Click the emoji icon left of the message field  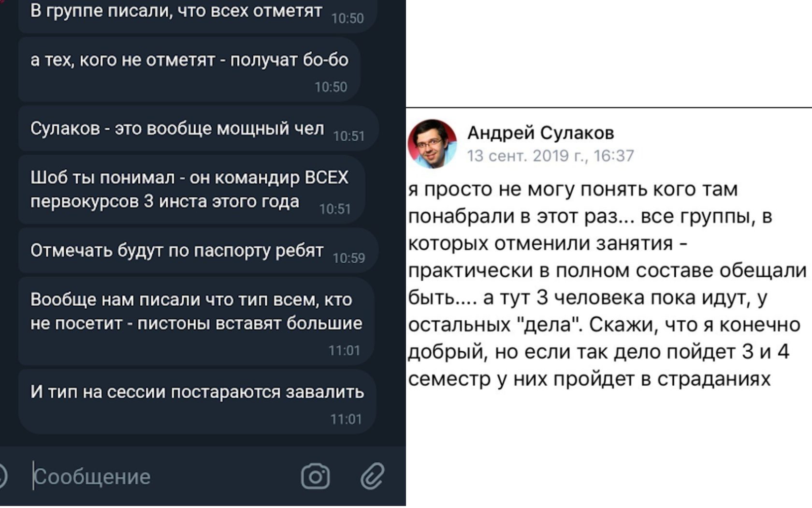[2, 477]
